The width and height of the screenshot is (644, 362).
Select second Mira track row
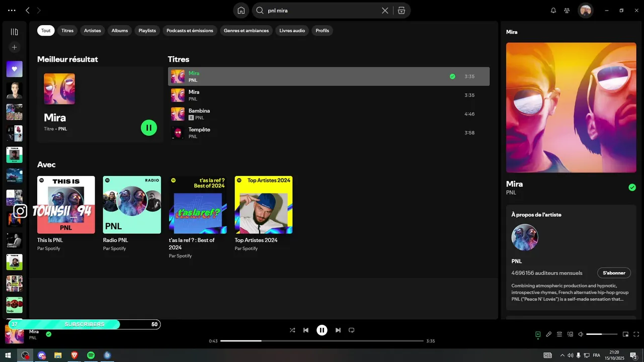pyautogui.click(x=329, y=95)
